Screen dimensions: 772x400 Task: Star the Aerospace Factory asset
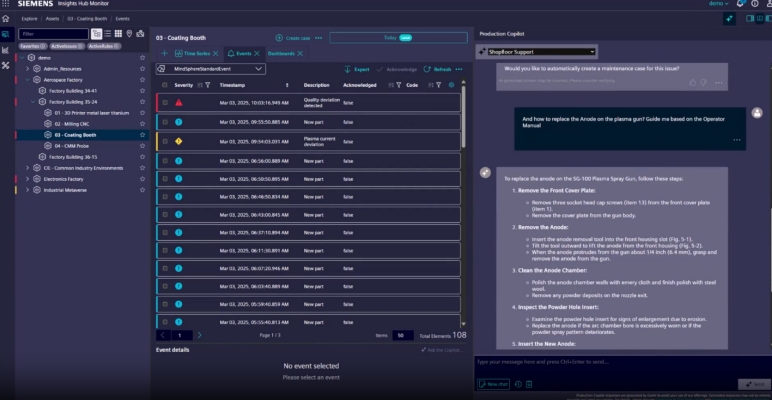click(x=142, y=80)
